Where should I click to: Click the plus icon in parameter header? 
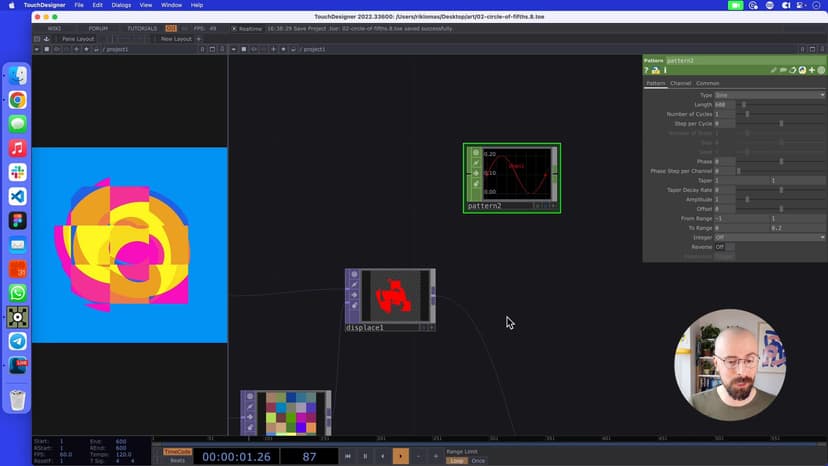tap(811, 70)
